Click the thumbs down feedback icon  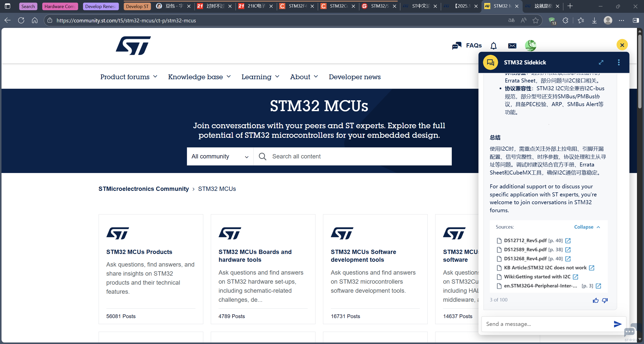(605, 300)
